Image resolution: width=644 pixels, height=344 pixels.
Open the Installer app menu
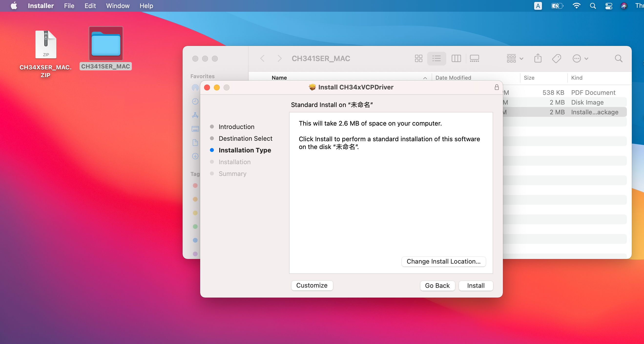click(x=41, y=6)
